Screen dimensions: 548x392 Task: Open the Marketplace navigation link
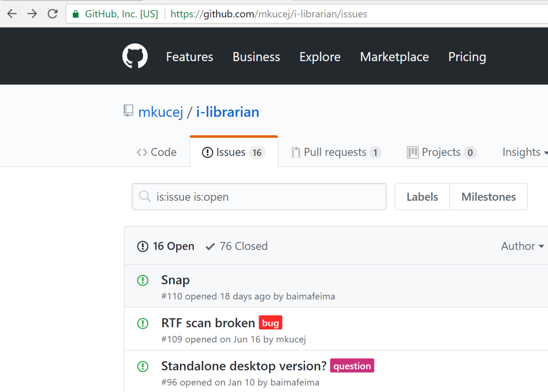(394, 57)
